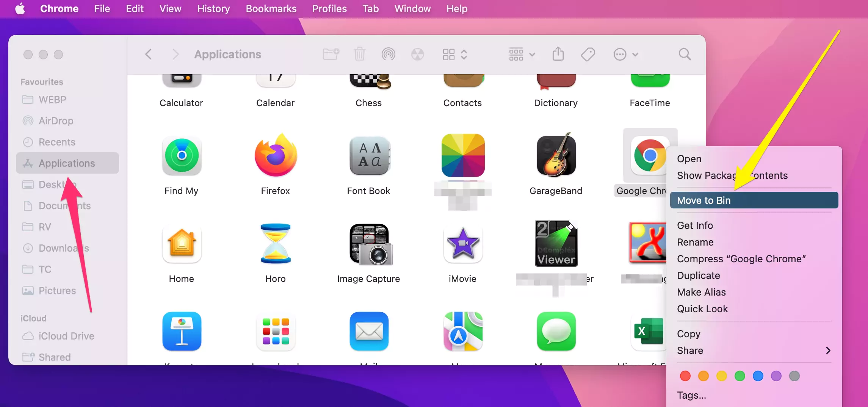Open the Profiles menu bar item
Screen dimensions: 868x407
click(x=329, y=8)
